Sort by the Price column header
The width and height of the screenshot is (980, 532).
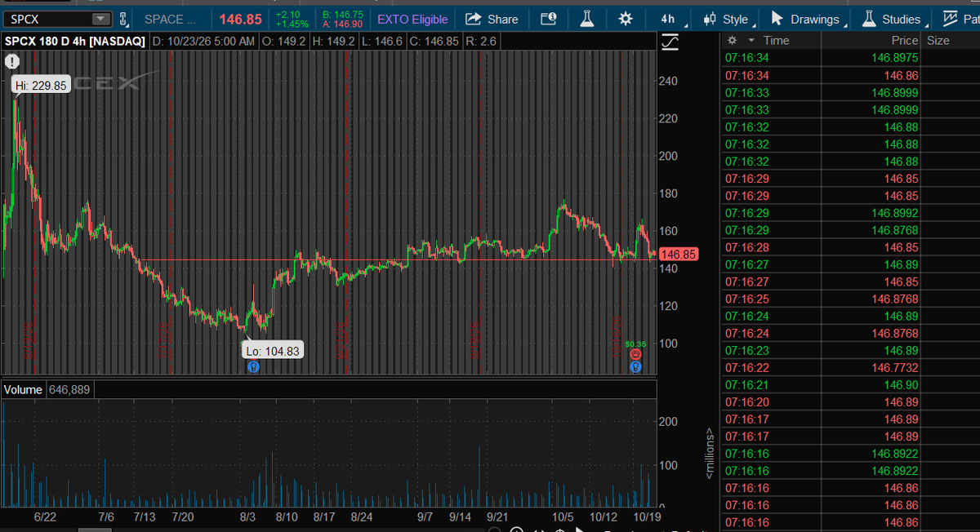pos(905,40)
